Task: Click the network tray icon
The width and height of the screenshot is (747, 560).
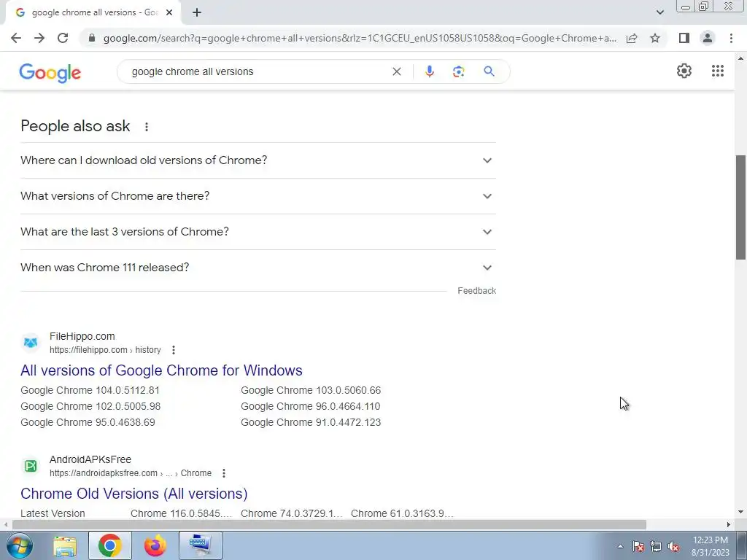Action: [656, 547]
